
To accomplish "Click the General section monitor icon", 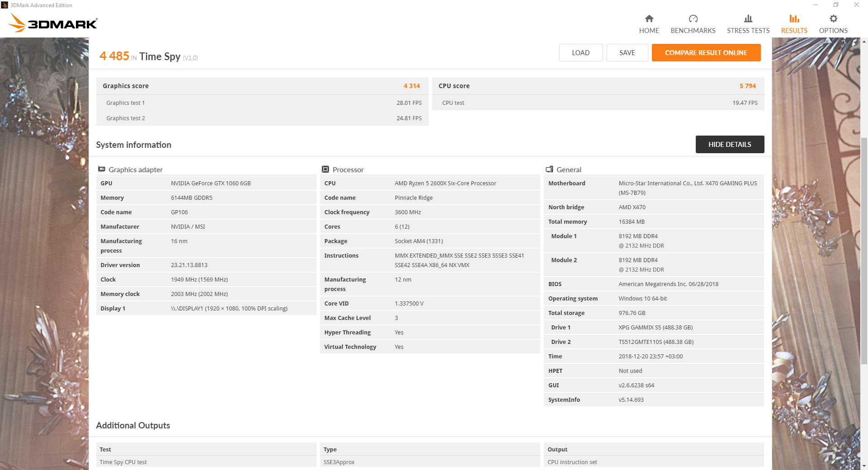I will point(549,169).
